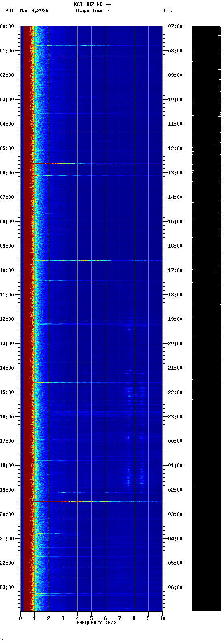This screenshot has height=644, width=224.
Task: Click the 04:00 UTC time label
Action: 175,539
